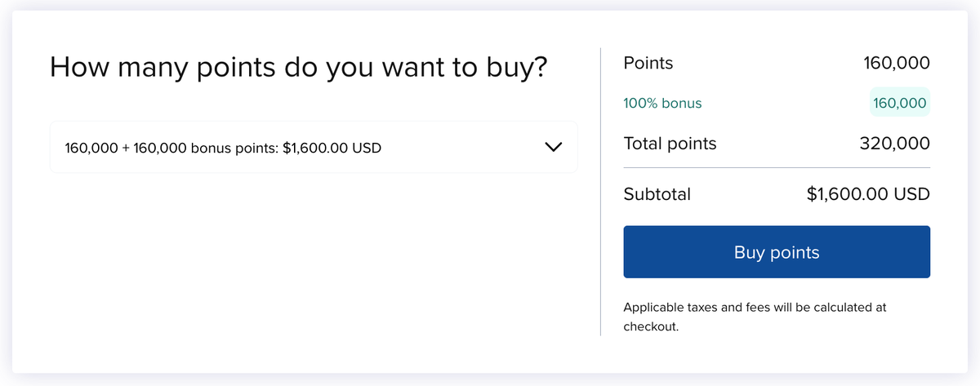Click the 320,000 total points value
Viewport: 980px width, 386px height.
click(894, 144)
